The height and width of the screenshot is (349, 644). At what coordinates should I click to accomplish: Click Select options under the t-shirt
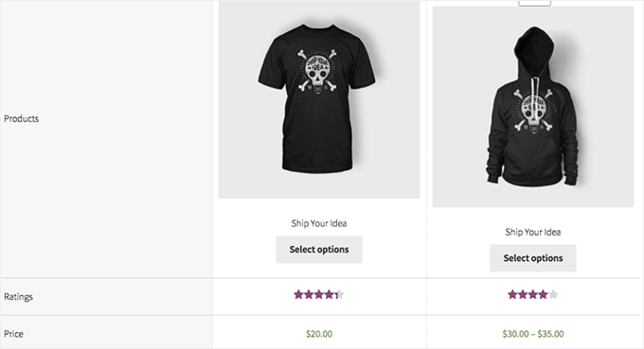pyautogui.click(x=319, y=250)
